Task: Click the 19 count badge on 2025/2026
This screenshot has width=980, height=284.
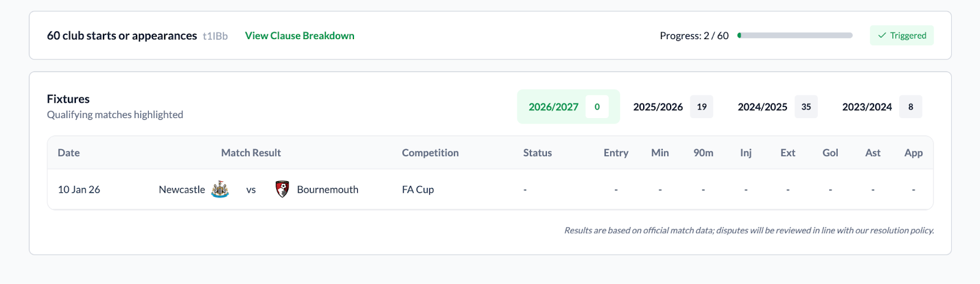Action: 702,107
